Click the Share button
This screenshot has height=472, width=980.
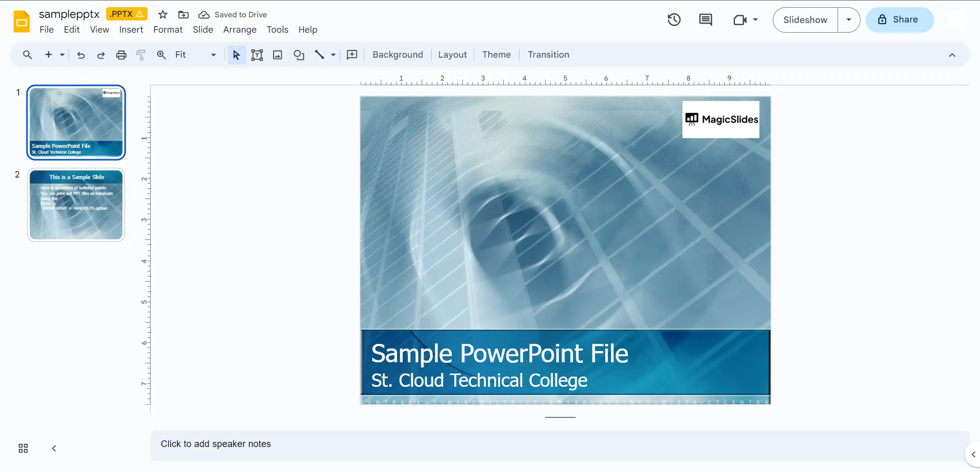click(899, 20)
